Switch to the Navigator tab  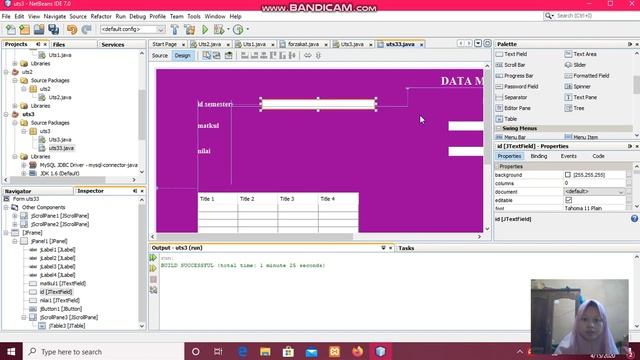click(18, 191)
